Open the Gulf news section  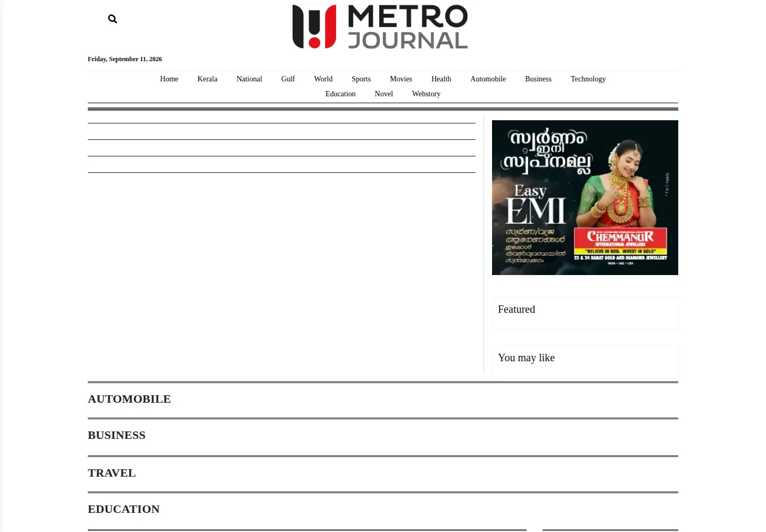click(x=288, y=79)
